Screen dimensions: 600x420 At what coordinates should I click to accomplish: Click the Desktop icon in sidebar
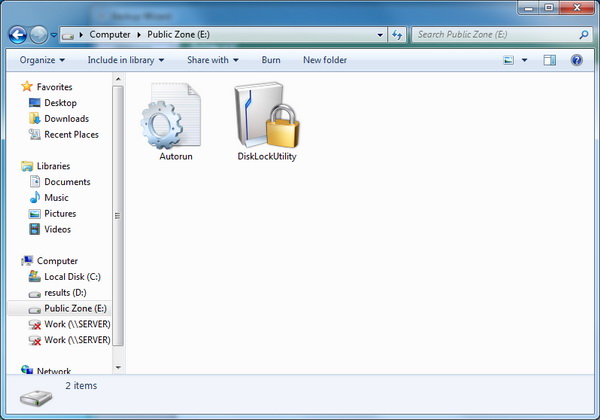tap(34, 103)
